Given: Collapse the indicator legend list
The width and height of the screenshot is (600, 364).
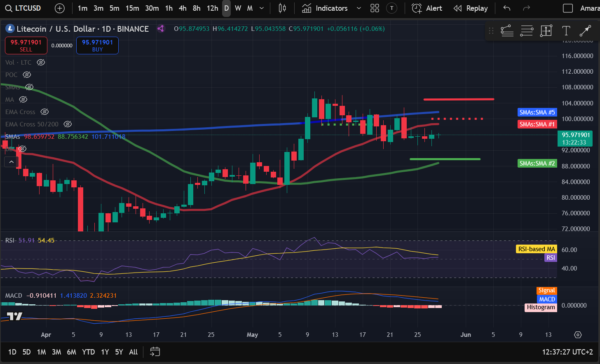Looking at the screenshot, I should 12,162.
